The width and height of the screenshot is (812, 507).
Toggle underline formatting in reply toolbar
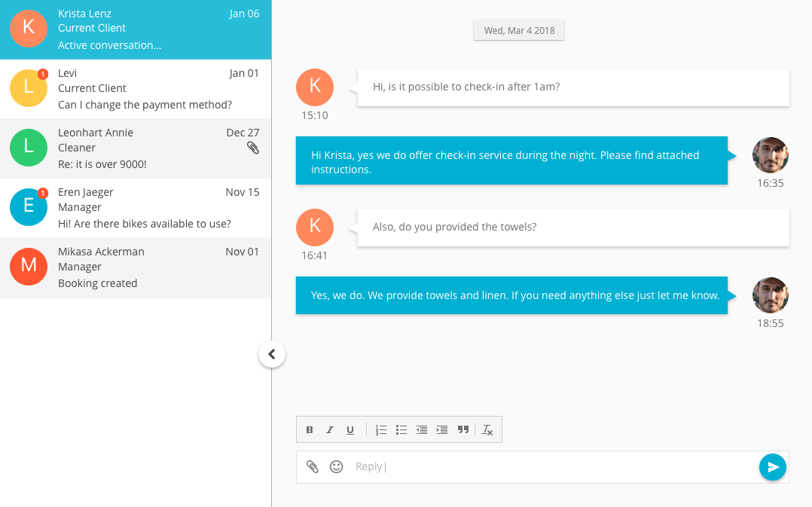tap(350, 430)
